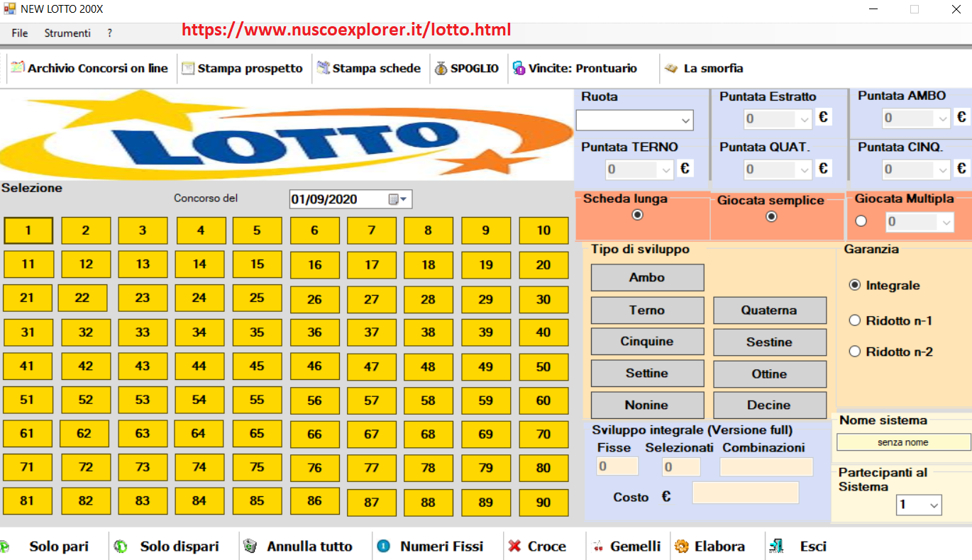972x560 pixels.
Task: Select lotto number 1
Action: tap(28, 230)
